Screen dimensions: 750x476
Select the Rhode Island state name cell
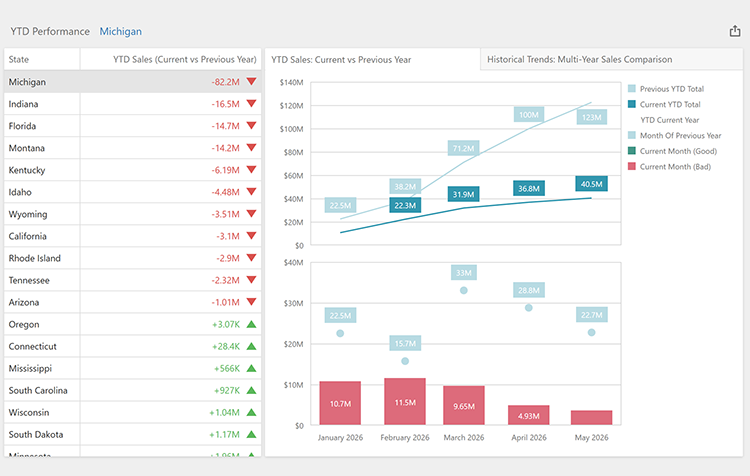[42, 258]
